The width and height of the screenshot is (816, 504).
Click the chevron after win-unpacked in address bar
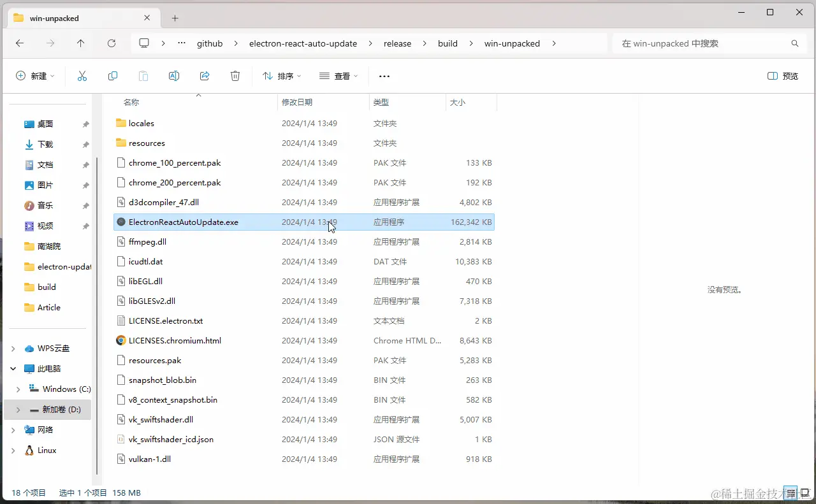click(553, 43)
